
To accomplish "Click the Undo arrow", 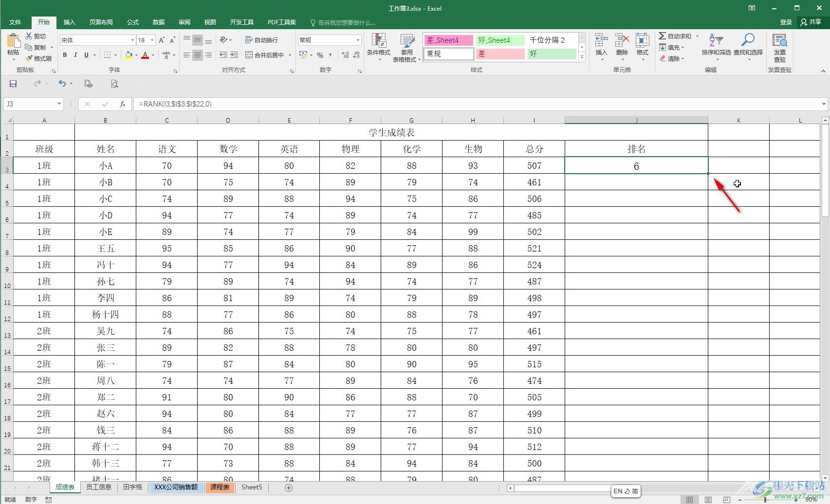I will pyautogui.click(x=62, y=84).
